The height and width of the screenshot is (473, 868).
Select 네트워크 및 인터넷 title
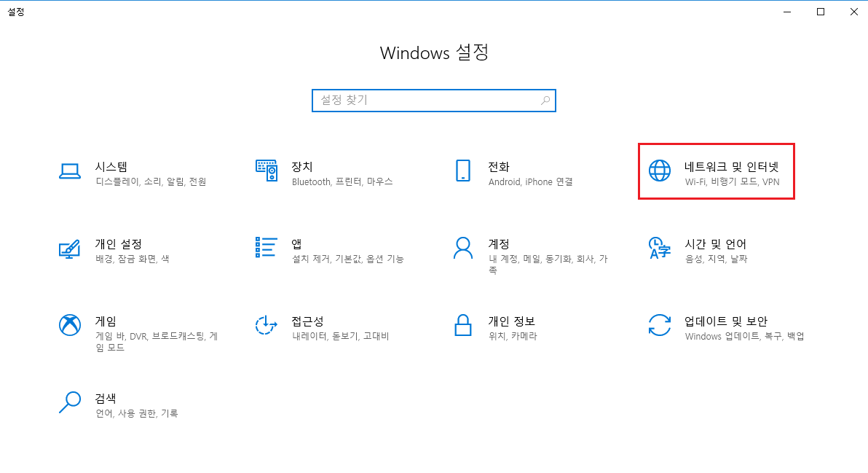(x=731, y=167)
